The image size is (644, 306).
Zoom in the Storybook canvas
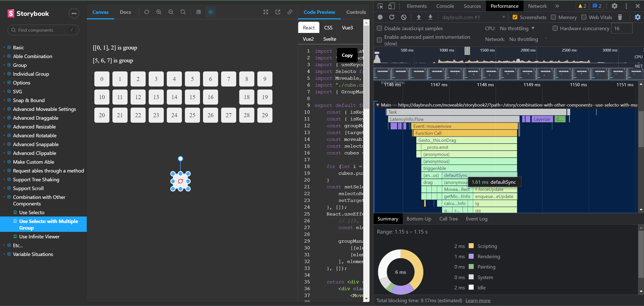pyautogui.click(x=159, y=12)
